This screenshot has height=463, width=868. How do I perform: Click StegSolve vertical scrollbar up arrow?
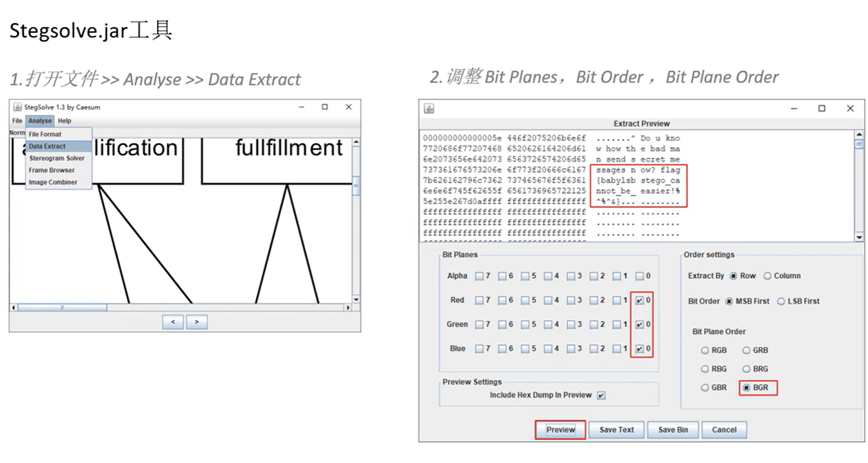pos(356,142)
